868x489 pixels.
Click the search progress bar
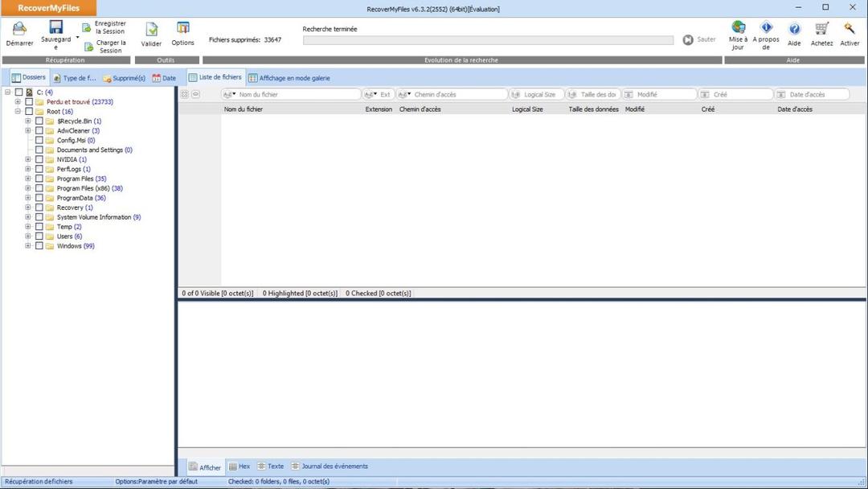(x=489, y=40)
